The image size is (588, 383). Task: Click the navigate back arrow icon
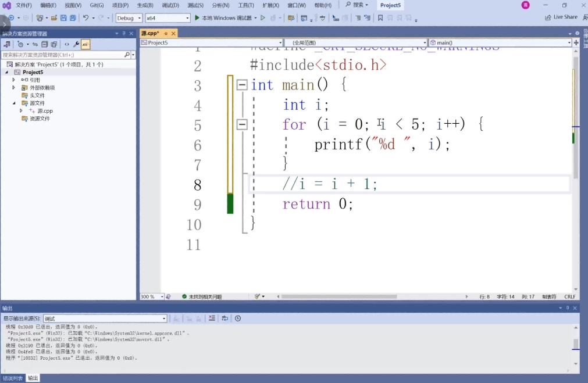pos(11,17)
